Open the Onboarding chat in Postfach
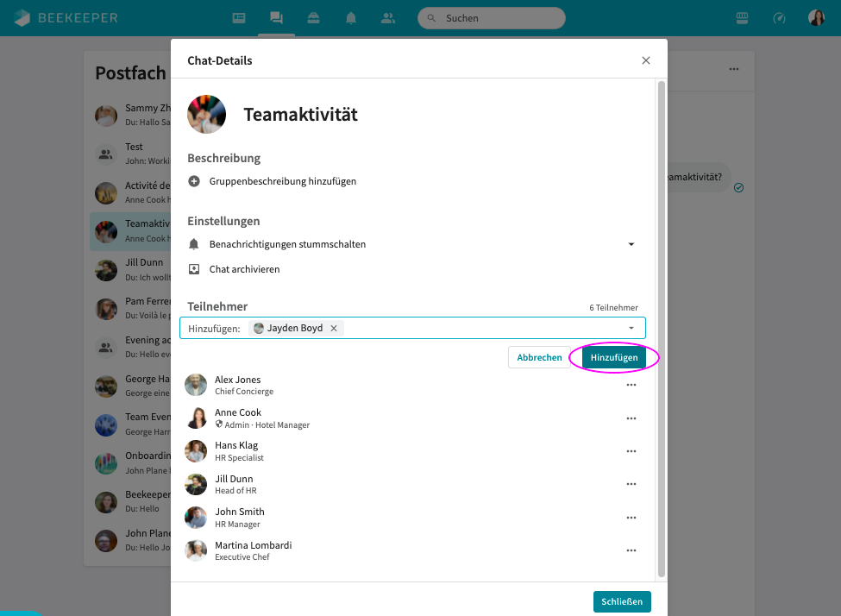The width and height of the screenshot is (841, 616). (x=132, y=462)
